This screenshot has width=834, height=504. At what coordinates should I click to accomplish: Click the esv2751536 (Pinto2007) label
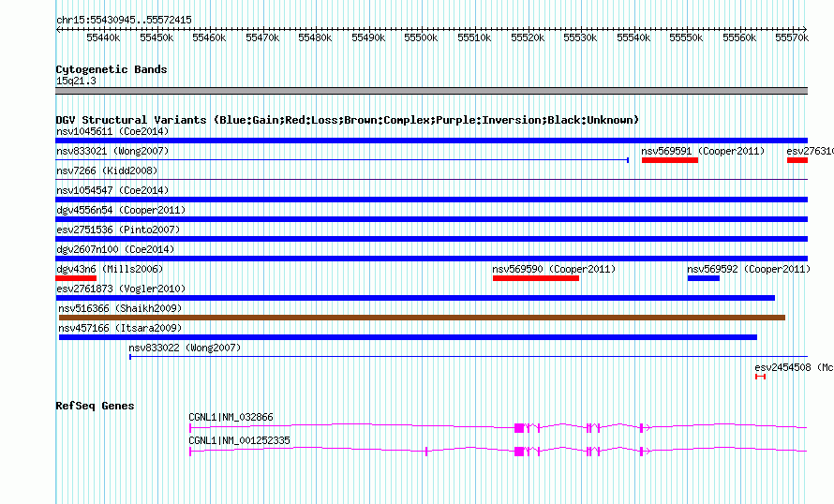(118, 230)
